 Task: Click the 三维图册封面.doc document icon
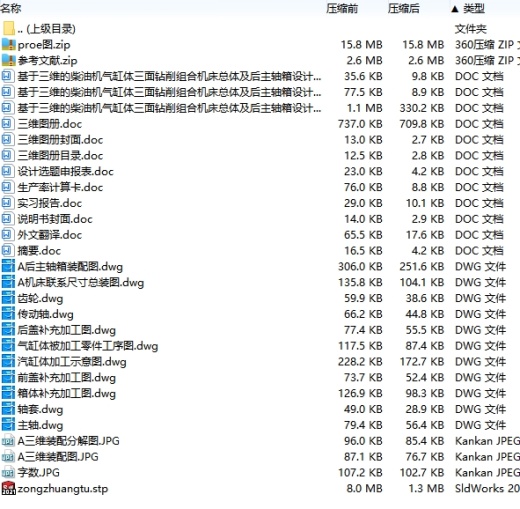(8, 140)
